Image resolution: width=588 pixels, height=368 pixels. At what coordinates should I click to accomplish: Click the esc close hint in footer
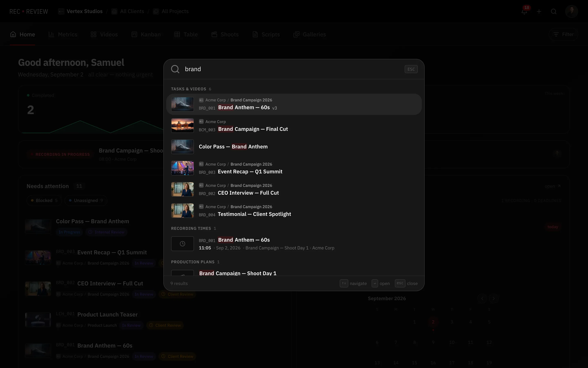coord(406,283)
